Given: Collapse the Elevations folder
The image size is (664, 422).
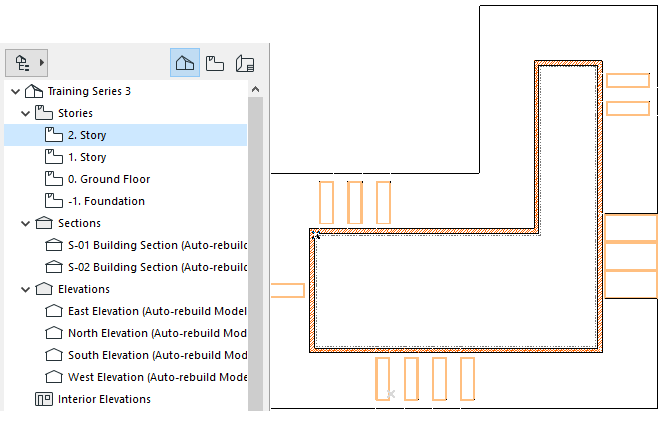Looking at the screenshot, I should [x=26, y=289].
